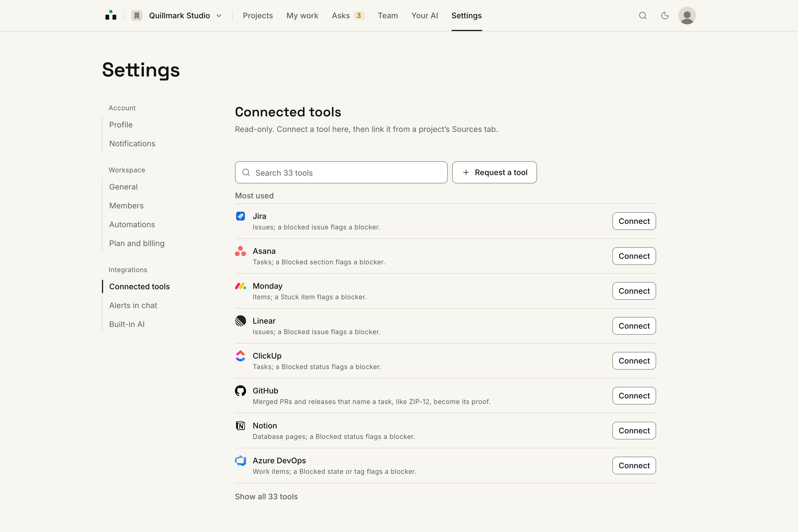
Task: Select Connected tools in the sidebar
Action: click(x=139, y=287)
